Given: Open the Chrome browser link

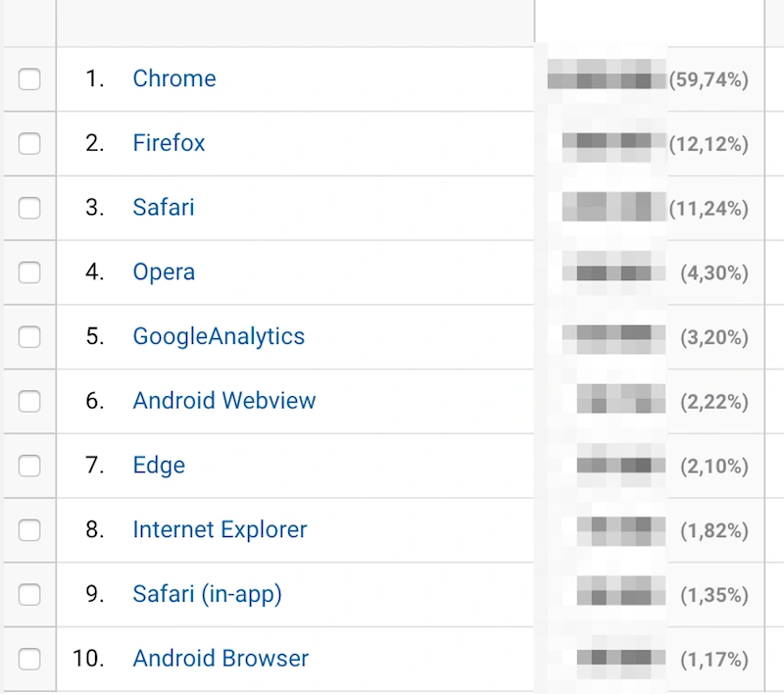Looking at the screenshot, I should 174,78.
